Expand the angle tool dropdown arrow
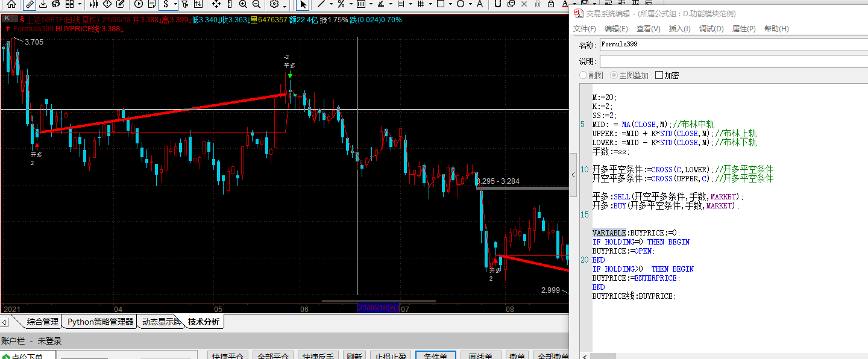Viewport: 868px width, 359px height. pos(391,4)
